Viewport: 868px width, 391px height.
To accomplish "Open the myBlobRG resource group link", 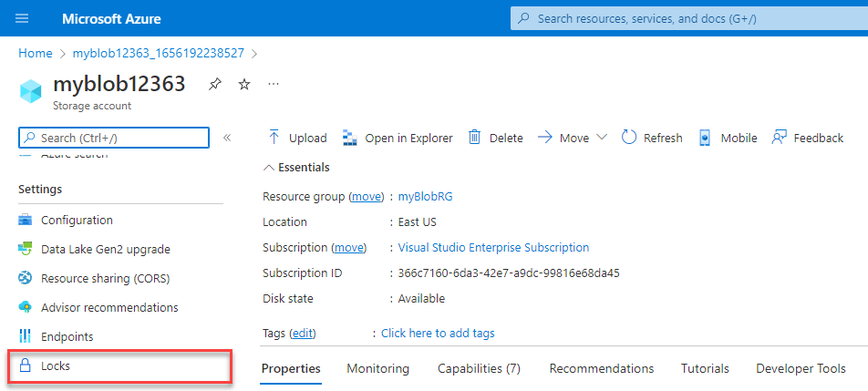I will 425,196.
